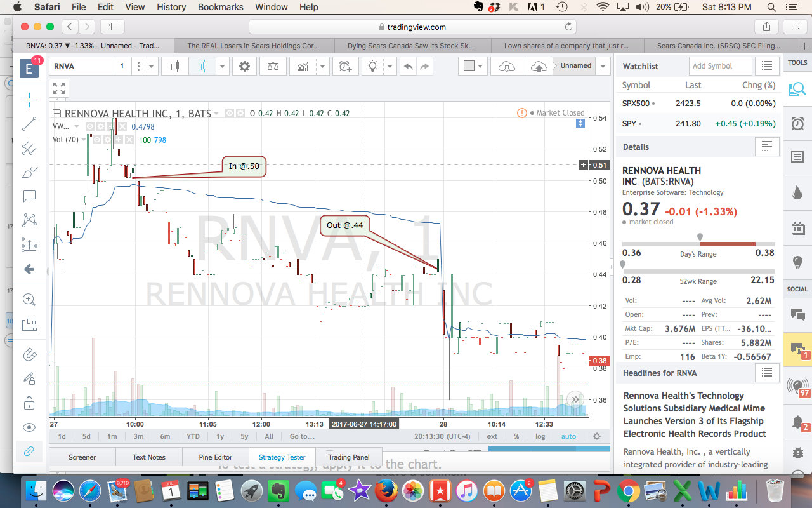This screenshot has height=508, width=812.
Task: Select the brush drawing tool
Action: 29,172
